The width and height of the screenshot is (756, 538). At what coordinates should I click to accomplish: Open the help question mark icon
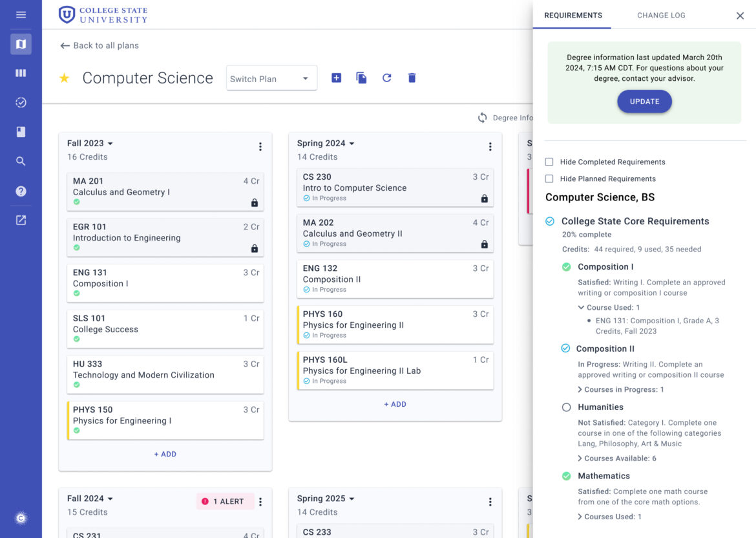click(21, 191)
